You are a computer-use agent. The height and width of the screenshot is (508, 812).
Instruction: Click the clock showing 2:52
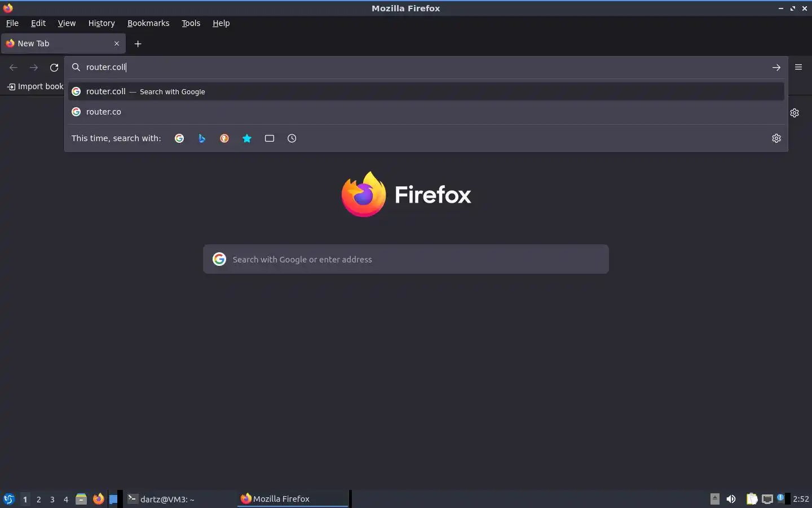pyautogui.click(x=801, y=499)
